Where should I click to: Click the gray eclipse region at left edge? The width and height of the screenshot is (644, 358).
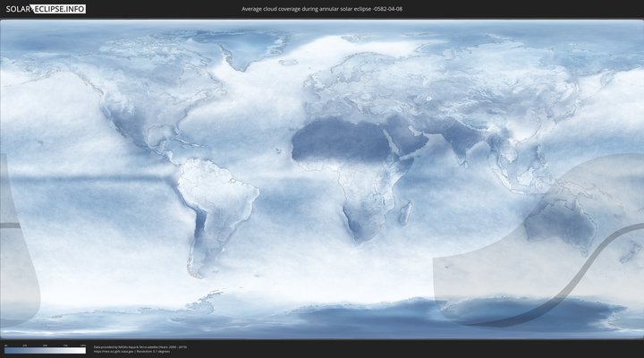point(16,251)
